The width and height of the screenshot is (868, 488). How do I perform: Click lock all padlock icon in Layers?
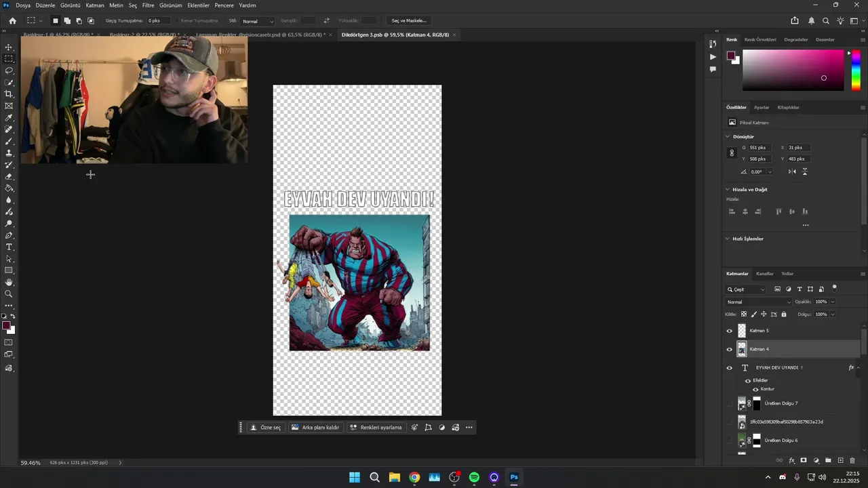click(784, 314)
